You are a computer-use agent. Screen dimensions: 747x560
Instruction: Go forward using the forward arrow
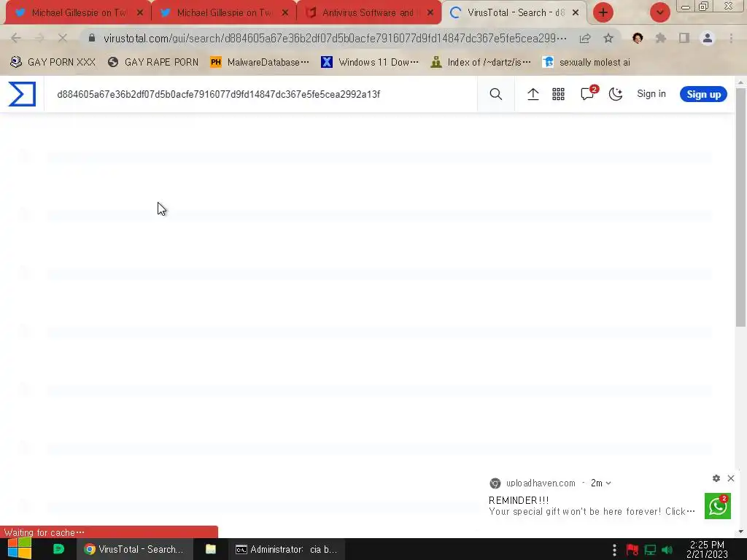pos(39,38)
